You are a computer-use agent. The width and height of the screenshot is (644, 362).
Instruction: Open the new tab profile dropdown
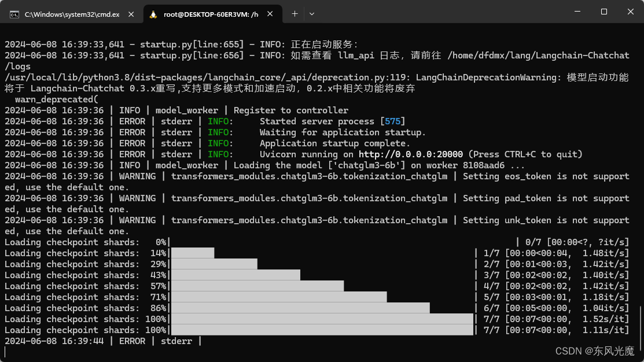[x=312, y=14]
